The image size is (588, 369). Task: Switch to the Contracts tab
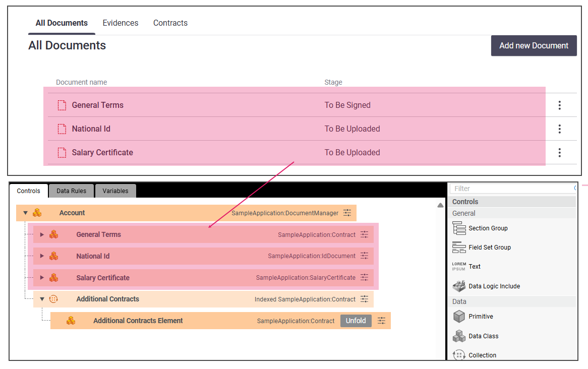(x=170, y=23)
